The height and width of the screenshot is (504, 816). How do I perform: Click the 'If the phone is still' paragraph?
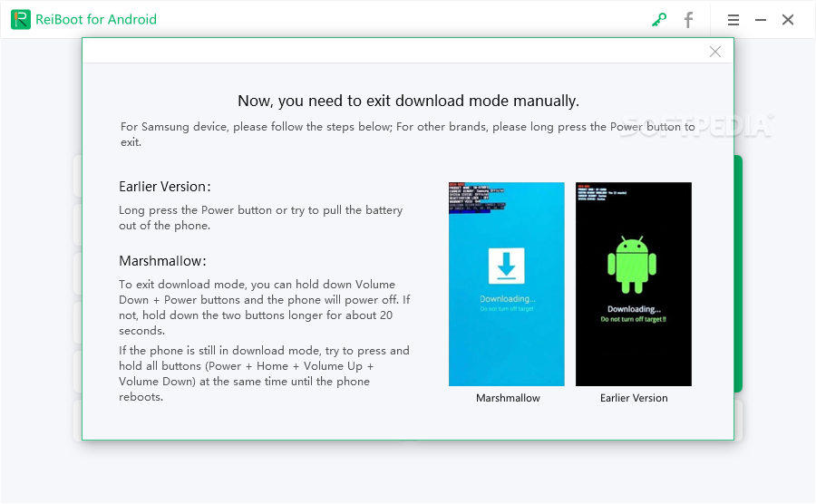click(x=264, y=373)
